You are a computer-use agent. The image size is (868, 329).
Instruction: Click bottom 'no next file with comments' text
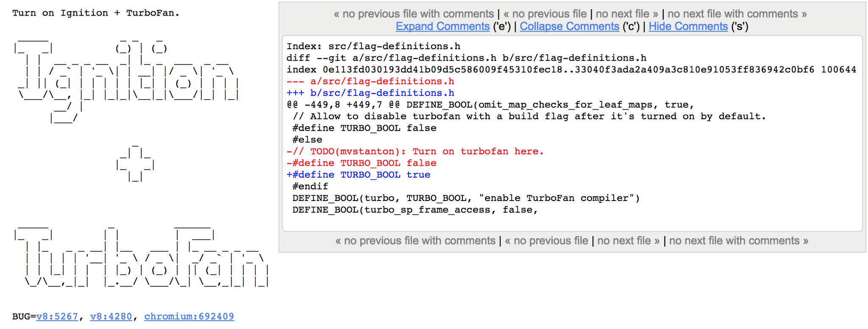(x=739, y=241)
